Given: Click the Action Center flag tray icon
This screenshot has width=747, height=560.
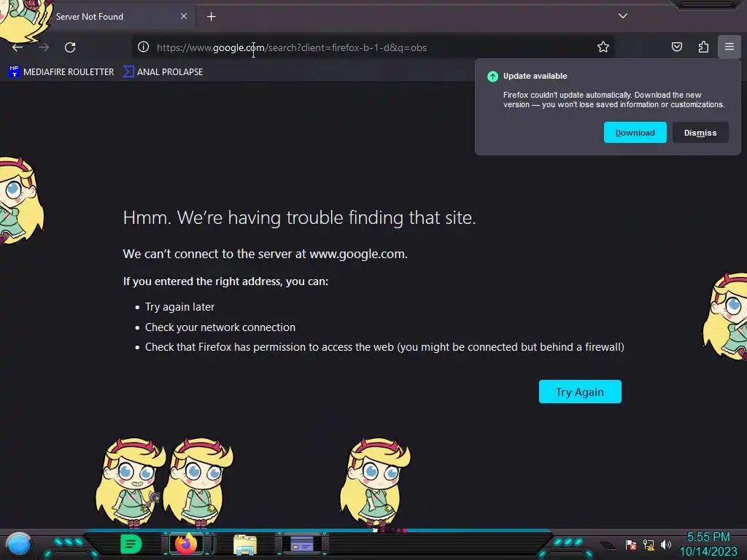Looking at the screenshot, I should click(x=631, y=545).
